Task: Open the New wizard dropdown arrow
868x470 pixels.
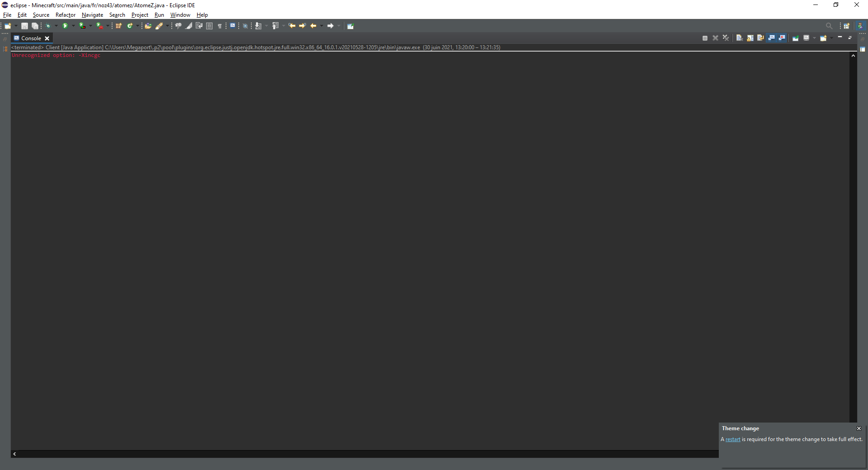Action: click(x=16, y=26)
